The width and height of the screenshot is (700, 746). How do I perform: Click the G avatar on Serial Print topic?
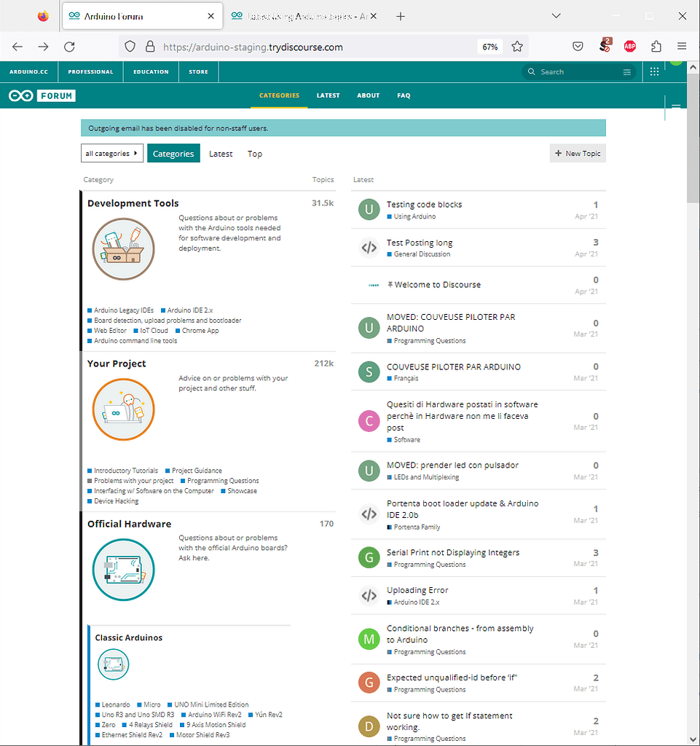(x=369, y=557)
